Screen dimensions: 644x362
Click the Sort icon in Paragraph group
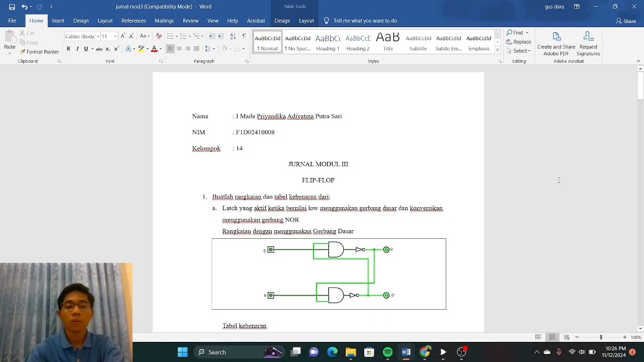(232, 36)
